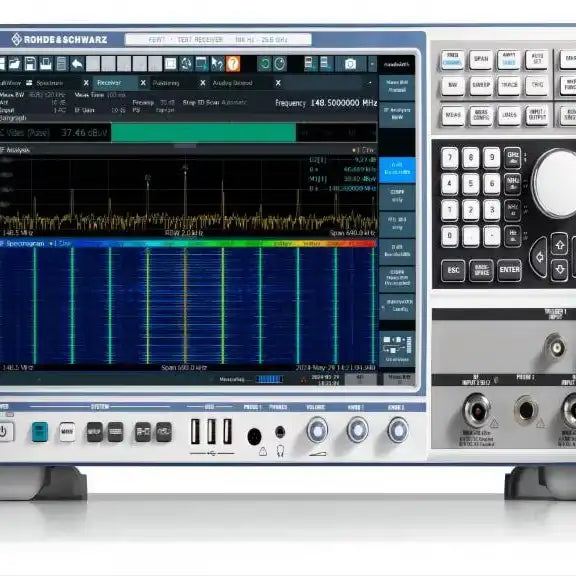Push the LINES hardware key

point(509,115)
